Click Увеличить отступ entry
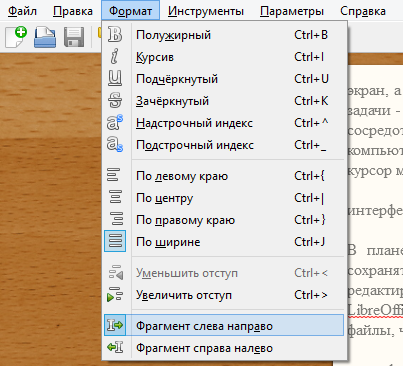 [x=224, y=295]
